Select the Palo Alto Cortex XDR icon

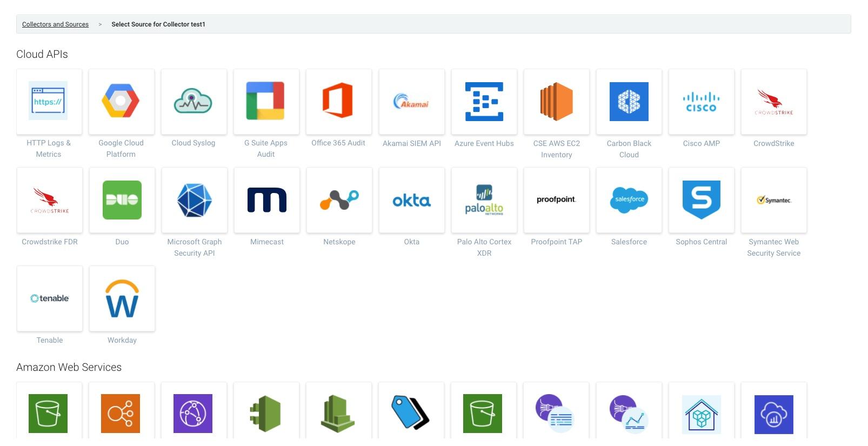point(484,200)
